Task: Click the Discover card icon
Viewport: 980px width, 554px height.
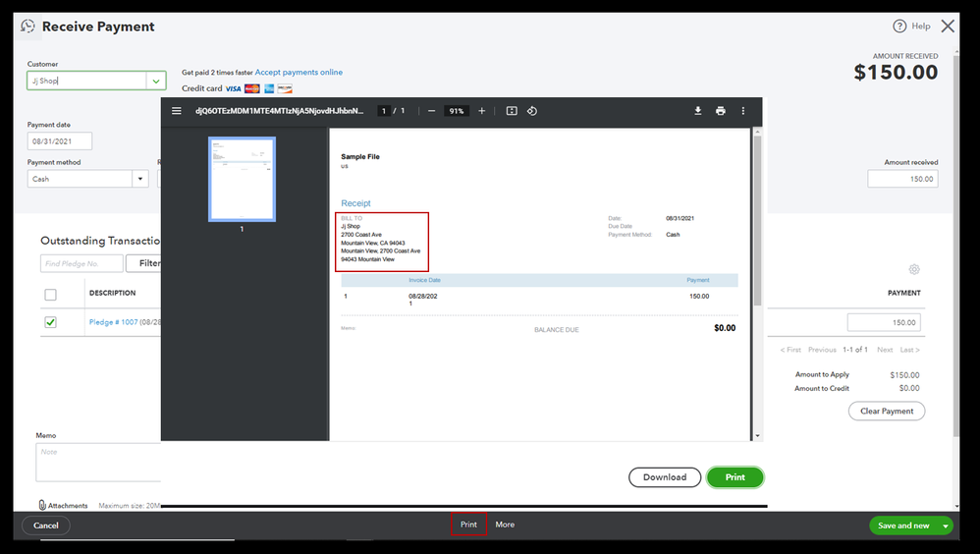Action: pos(285,88)
